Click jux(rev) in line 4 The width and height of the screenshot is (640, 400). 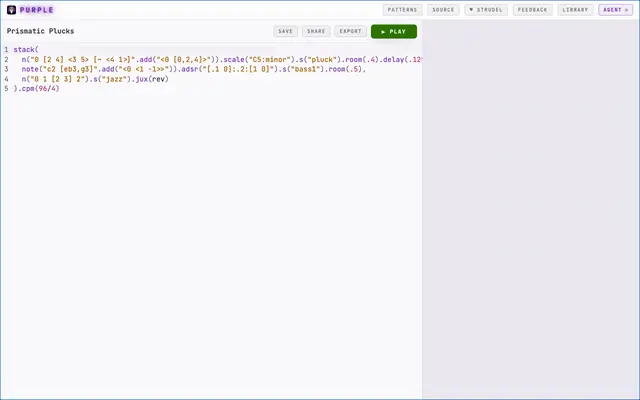click(x=152, y=79)
